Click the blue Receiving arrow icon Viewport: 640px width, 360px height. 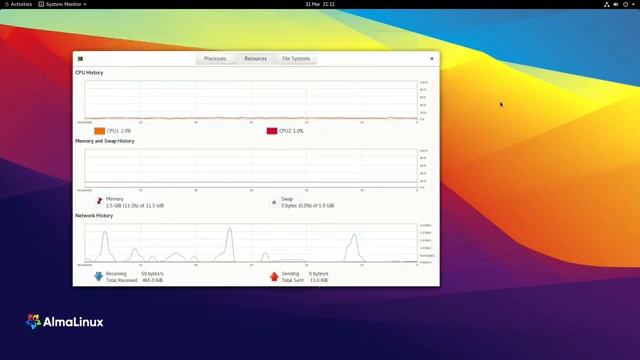98,277
